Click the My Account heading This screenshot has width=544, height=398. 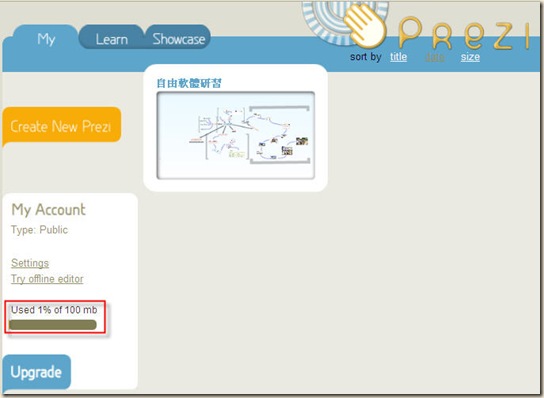48,210
